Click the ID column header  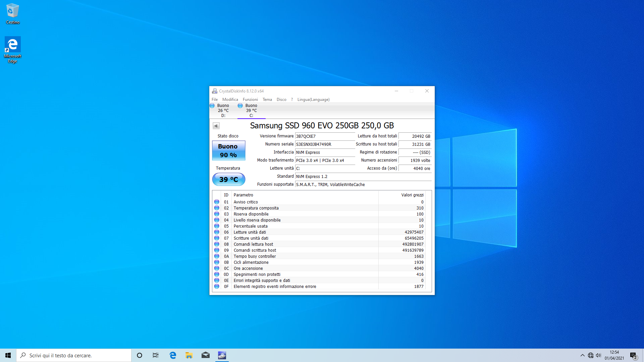226,195
